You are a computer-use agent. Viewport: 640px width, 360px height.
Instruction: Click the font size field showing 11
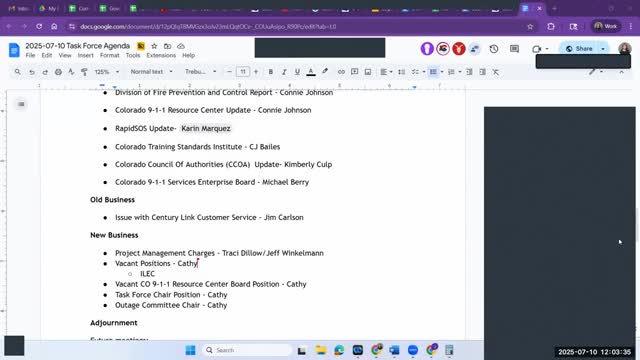242,72
